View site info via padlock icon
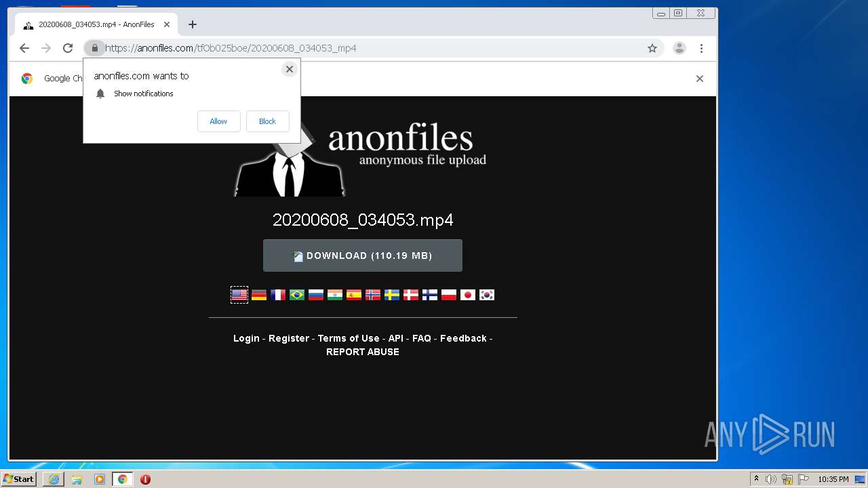 pyautogui.click(x=95, y=48)
